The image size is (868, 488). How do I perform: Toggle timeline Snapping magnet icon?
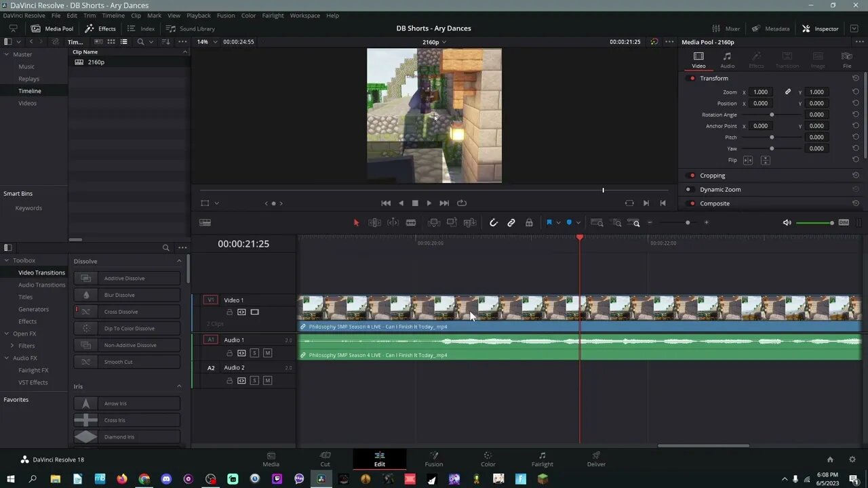(x=494, y=222)
